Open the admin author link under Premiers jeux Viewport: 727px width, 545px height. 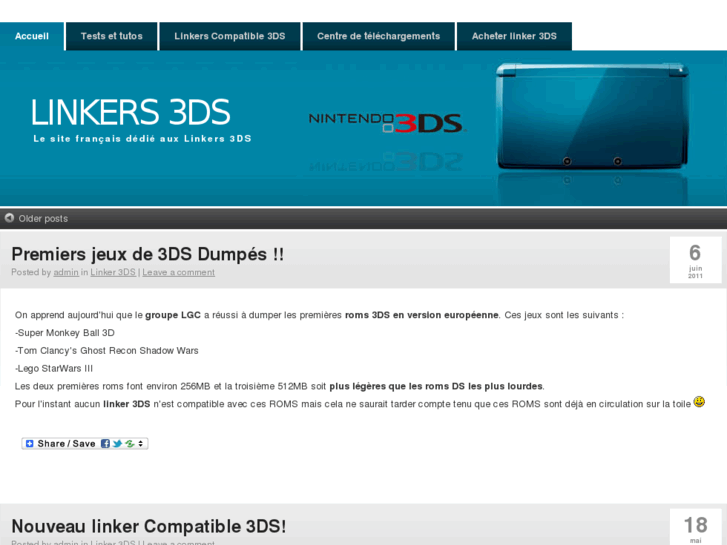click(66, 272)
